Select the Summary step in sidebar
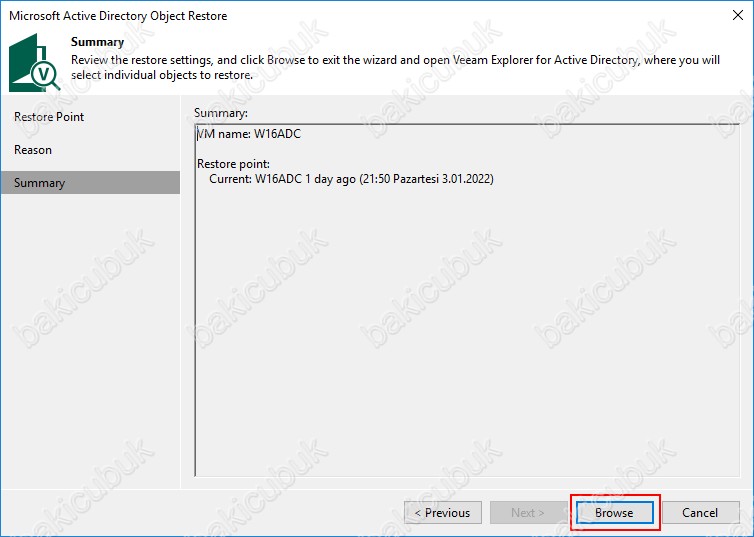Viewport: 754px width, 537px height. pos(90,183)
